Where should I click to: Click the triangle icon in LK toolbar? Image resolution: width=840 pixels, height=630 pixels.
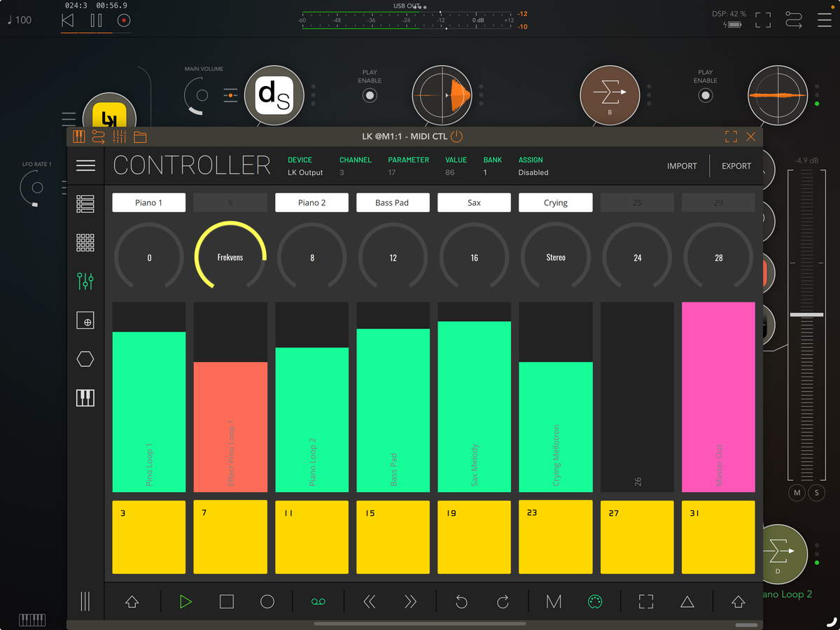[687, 601]
